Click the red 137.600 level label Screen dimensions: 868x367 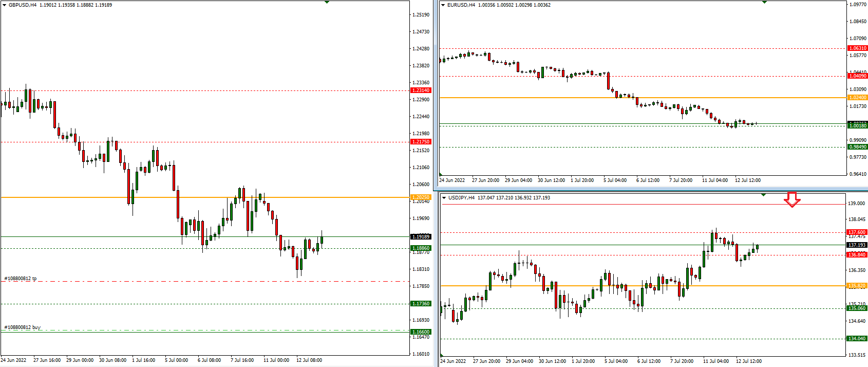point(857,232)
